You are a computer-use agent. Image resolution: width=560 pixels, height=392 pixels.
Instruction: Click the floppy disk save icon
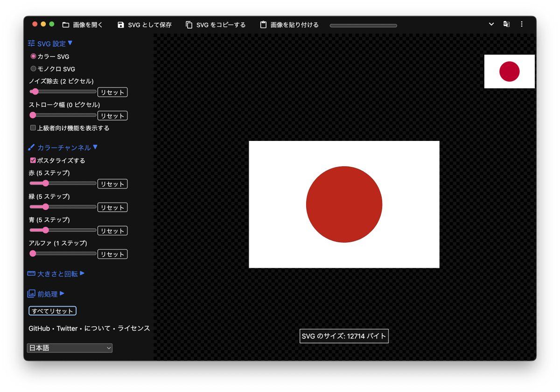(121, 25)
